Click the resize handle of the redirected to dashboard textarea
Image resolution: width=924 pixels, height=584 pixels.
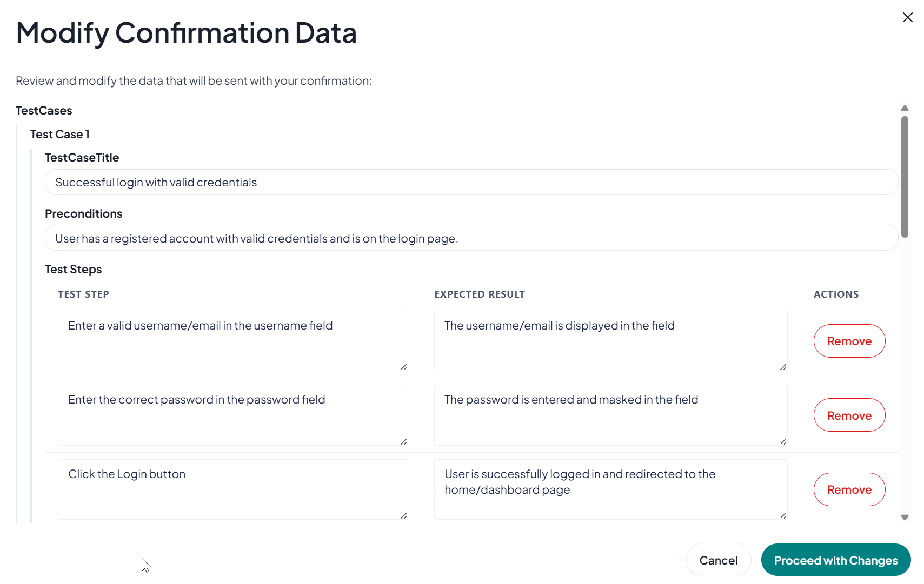(x=783, y=515)
